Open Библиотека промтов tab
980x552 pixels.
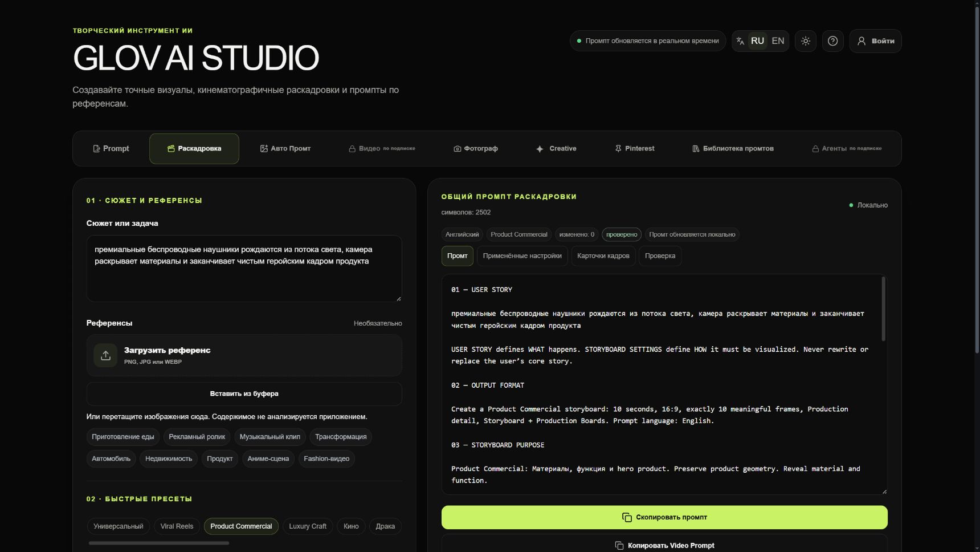pyautogui.click(x=733, y=149)
